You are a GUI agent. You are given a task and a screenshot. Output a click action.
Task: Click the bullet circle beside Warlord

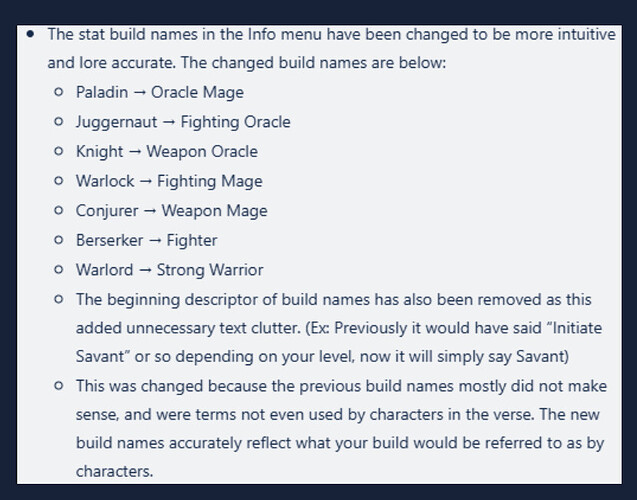tap(58, 270)
